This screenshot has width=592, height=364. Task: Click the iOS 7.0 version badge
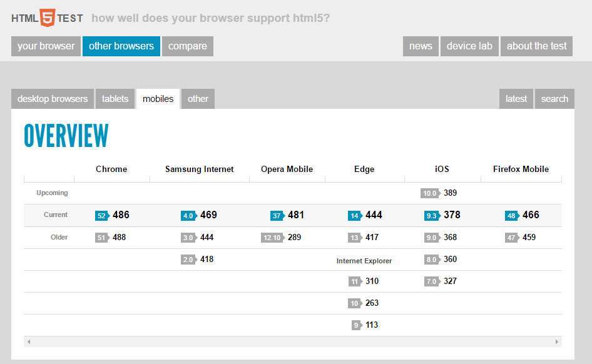coord(432,281)
